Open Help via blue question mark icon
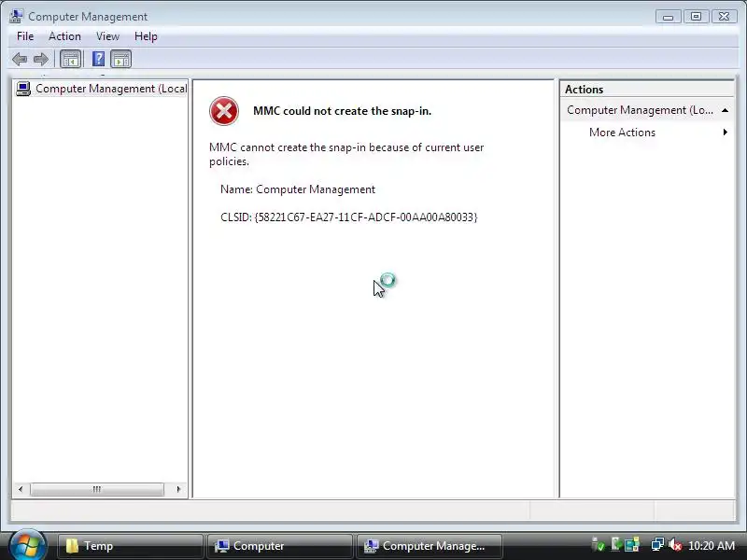This screenshot has width=747, height=560. point(98,59)
